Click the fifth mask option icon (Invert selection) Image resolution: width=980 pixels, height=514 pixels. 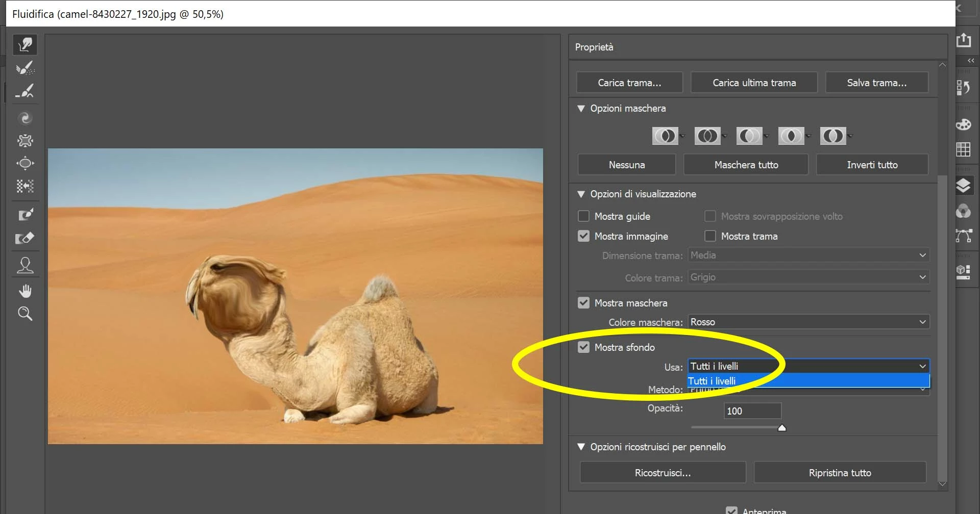(x=833, y=136)
